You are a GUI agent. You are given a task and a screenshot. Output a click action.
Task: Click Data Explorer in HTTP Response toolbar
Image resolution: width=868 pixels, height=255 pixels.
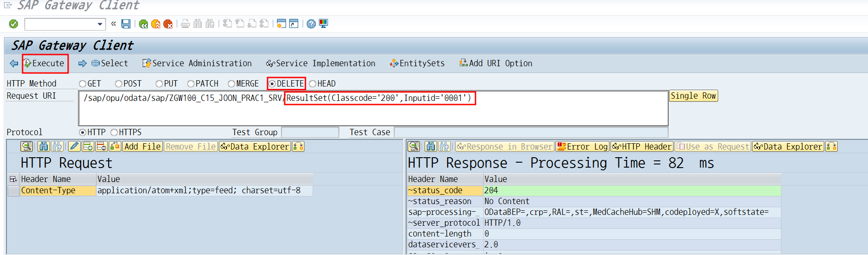pyautogui.click(x=788, y=146)
